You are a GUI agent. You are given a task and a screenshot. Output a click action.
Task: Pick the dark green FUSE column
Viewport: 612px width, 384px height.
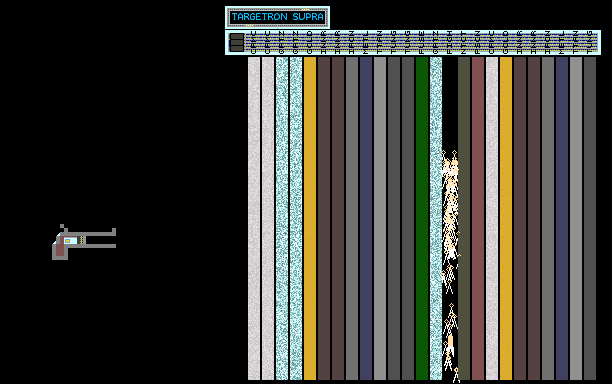[x=422, y=219]
